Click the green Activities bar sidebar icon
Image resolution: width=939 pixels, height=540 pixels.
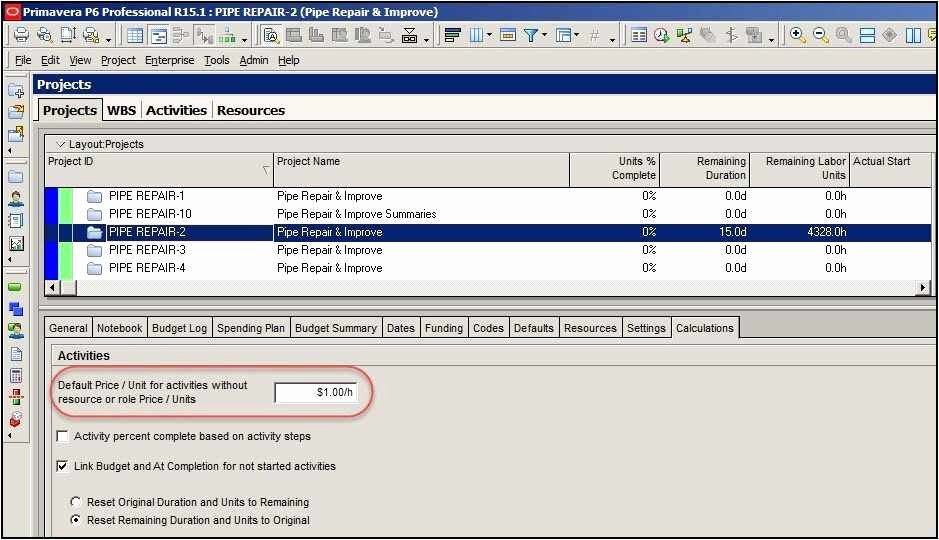[15, 287]
